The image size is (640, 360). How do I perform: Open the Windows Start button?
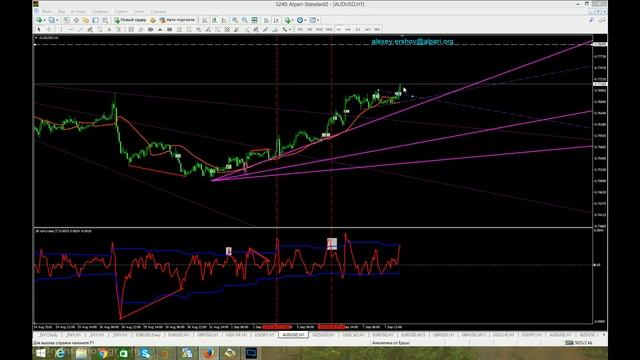click(x=40, y=353)
